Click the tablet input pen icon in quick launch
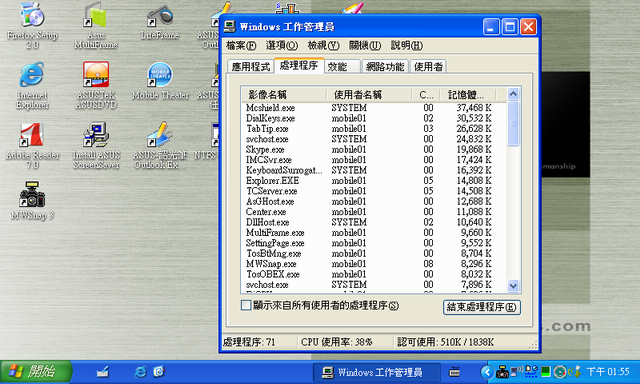Screen dimensions: 640x384 coord(103,372)
